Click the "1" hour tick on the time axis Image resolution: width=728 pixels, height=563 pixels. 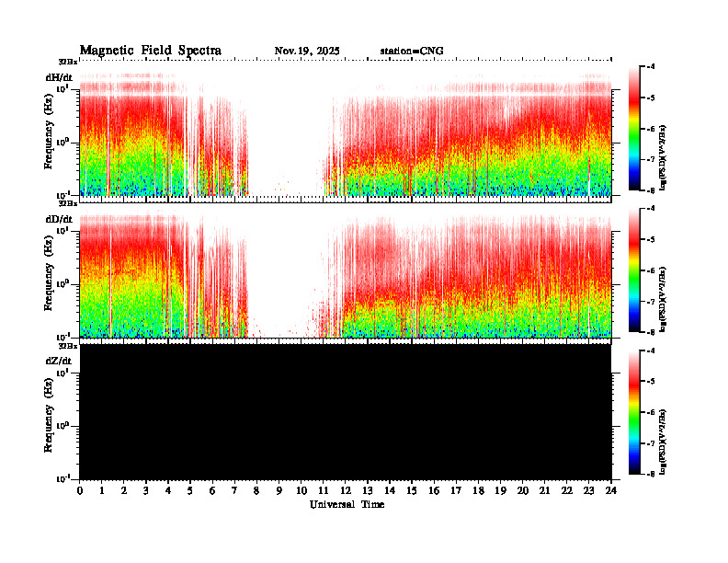pyautogui.click(x=102, y=491)
